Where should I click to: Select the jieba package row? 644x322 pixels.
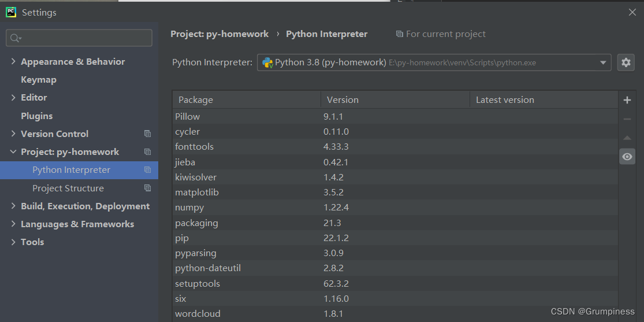[x=395, y=162]
